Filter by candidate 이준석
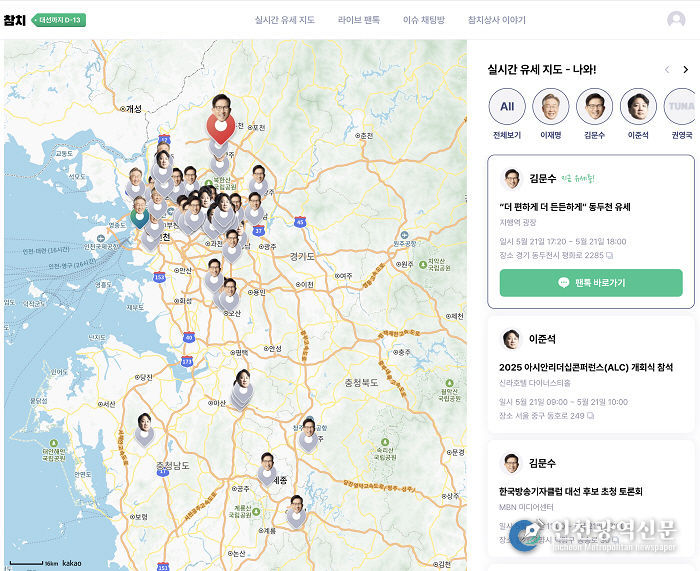The width and height of the screenshot is (700, 571). point(638,114)
